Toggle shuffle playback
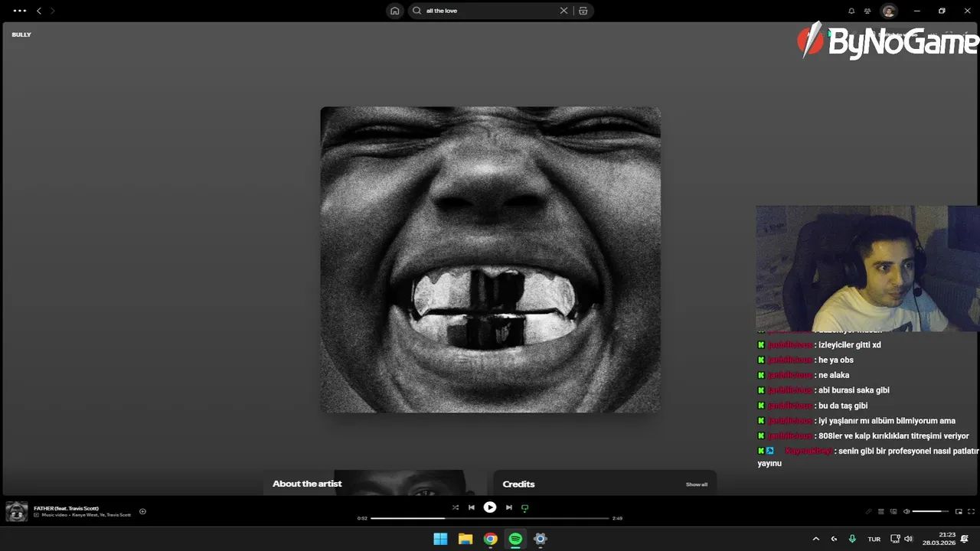Screen dimensions: 980x551 [x=456, y=507]
